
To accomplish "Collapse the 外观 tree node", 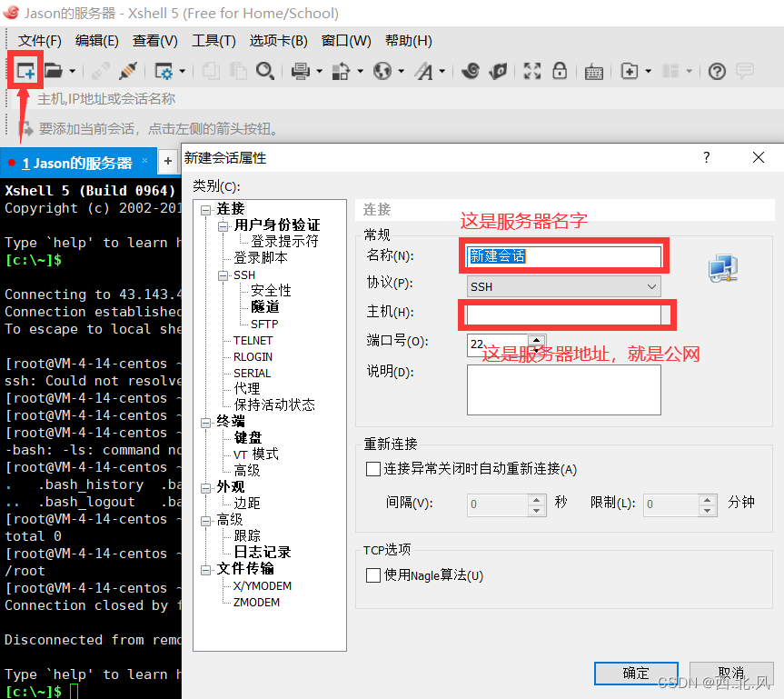I will [x=205, y=488].
